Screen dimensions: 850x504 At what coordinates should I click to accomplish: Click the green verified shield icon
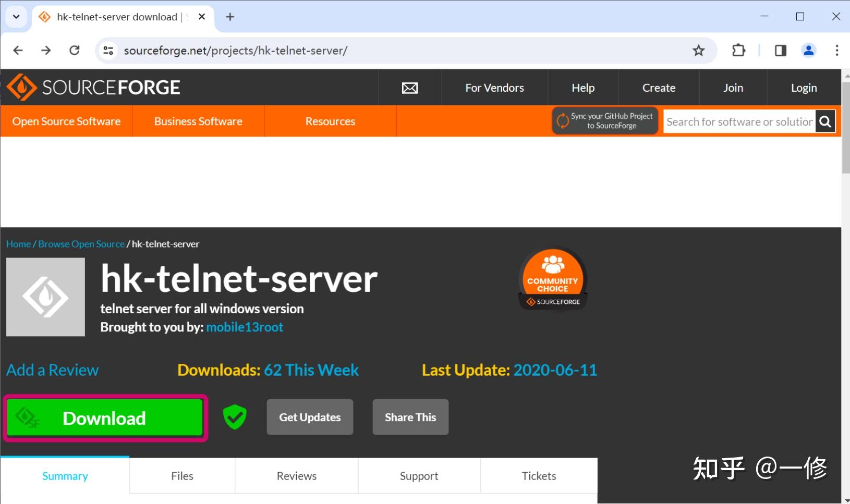click(x=235, y=417)
